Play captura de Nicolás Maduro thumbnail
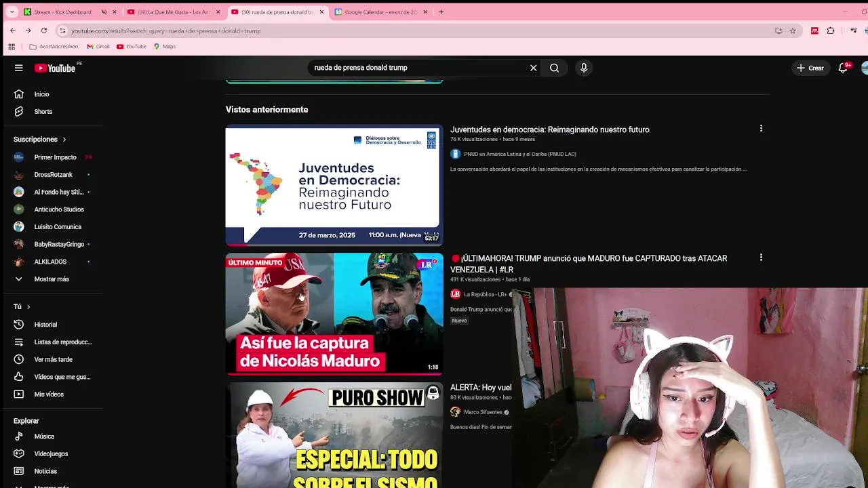The height and width of the screenshot is (488, 868). 334,314
